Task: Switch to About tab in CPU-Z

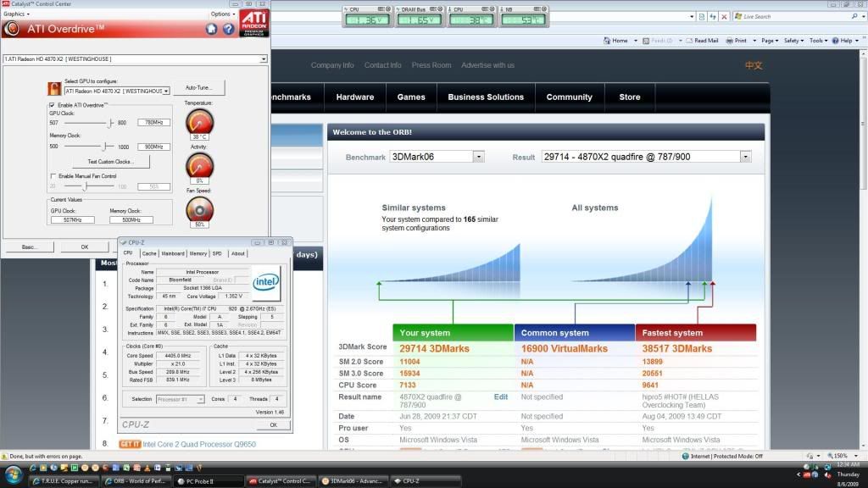Action: pyautogui.click(x=238, y=253)
